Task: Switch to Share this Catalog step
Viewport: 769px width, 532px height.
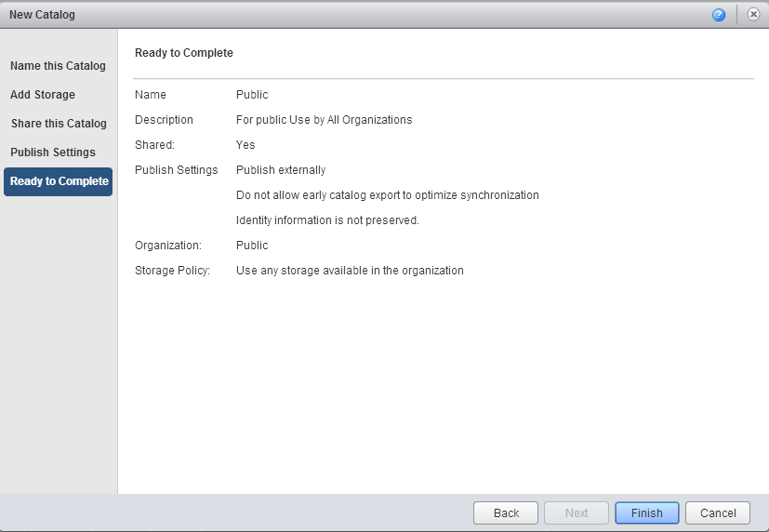Action: coord(59,124)
